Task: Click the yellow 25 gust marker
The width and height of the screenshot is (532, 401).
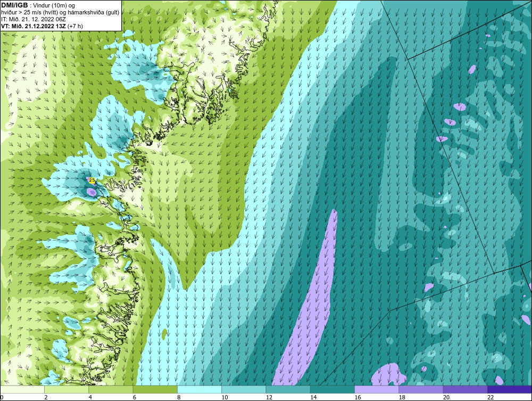Action: pos(92,181)
